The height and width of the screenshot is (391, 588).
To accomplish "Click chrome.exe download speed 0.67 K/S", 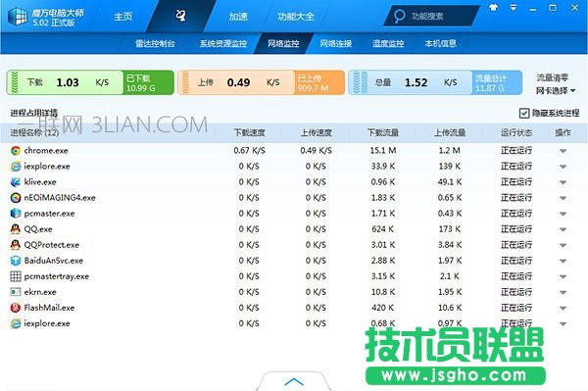I will pyautogui.click(x=249, y=151).
